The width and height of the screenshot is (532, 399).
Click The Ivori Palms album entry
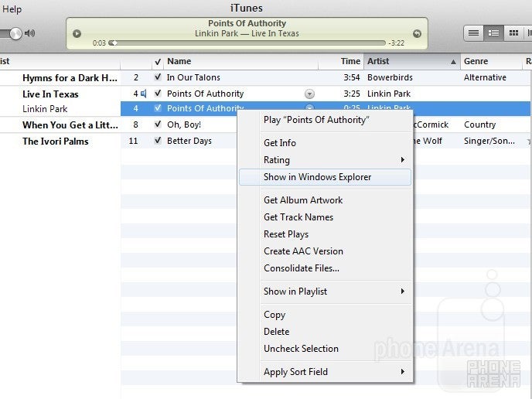[x=56, y=142]
